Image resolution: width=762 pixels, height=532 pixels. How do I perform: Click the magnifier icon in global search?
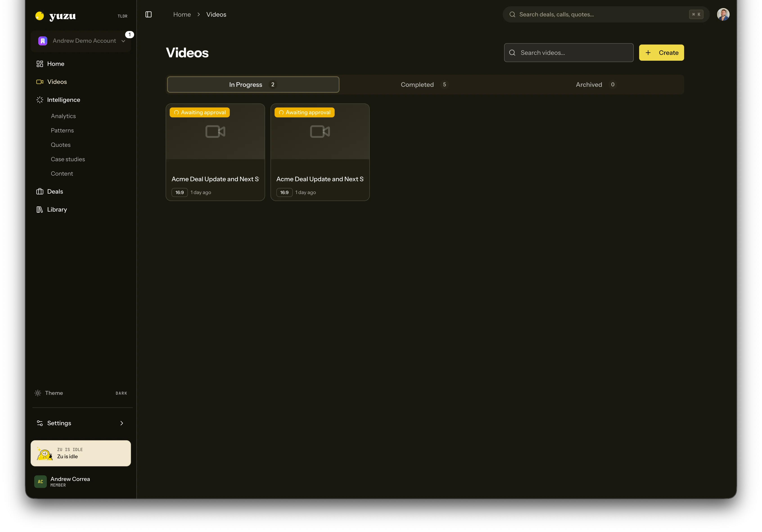pyautogui.click(x=512, y=14)
